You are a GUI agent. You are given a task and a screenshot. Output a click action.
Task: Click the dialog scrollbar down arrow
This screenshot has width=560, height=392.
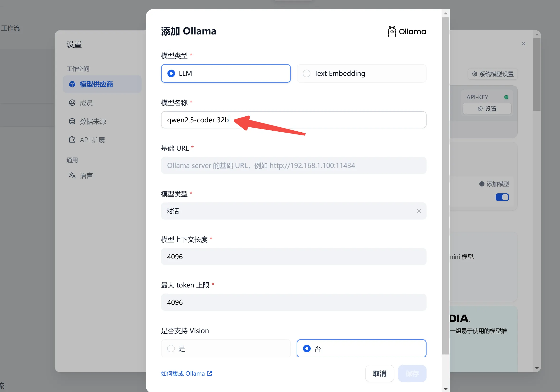click(x=446, y=389)
